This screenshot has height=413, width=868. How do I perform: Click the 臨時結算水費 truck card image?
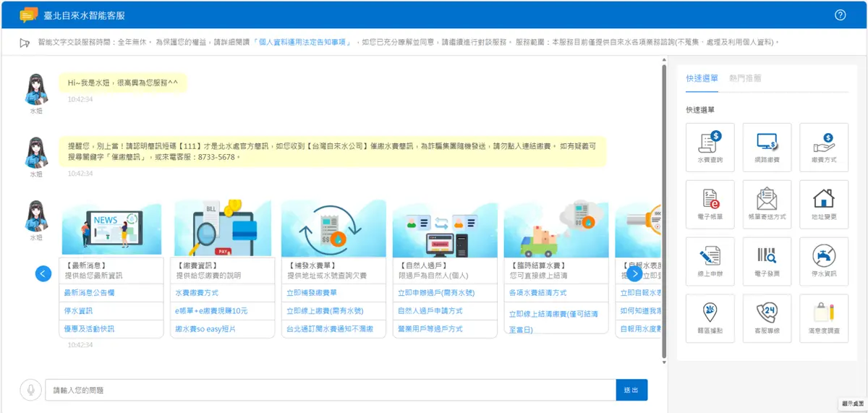pyautogui.click(x=556, y=227)
